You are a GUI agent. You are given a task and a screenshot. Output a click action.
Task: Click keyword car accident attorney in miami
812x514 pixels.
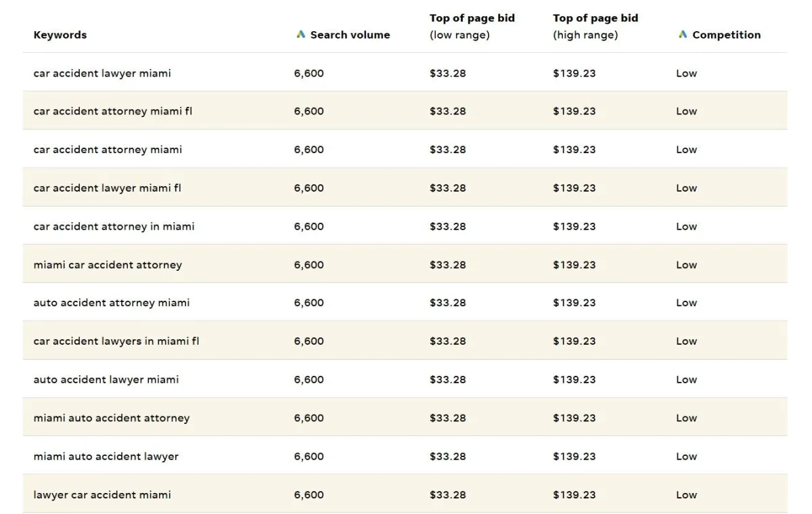point(114,226)
